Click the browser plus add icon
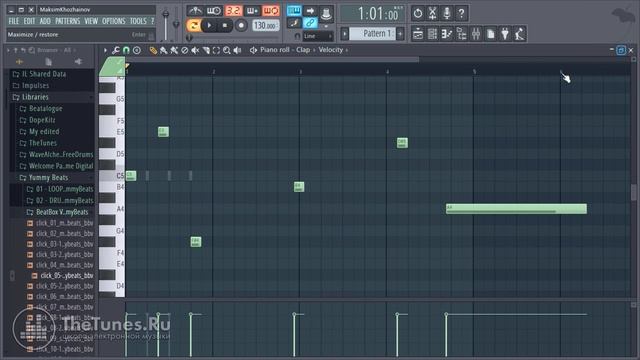 pos(19,62)
